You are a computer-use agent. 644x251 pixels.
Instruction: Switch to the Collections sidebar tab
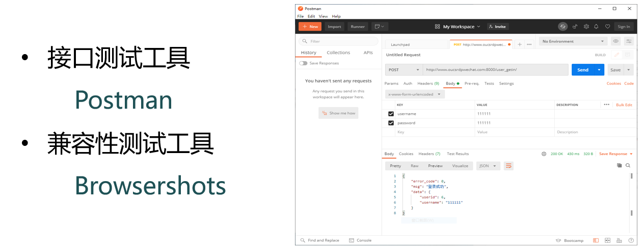pos(338,53)
